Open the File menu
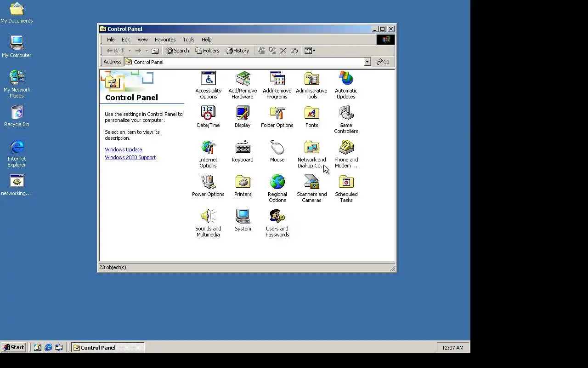Screen dimensions: 588x368 pyautogui.click(x=111, y=40)
